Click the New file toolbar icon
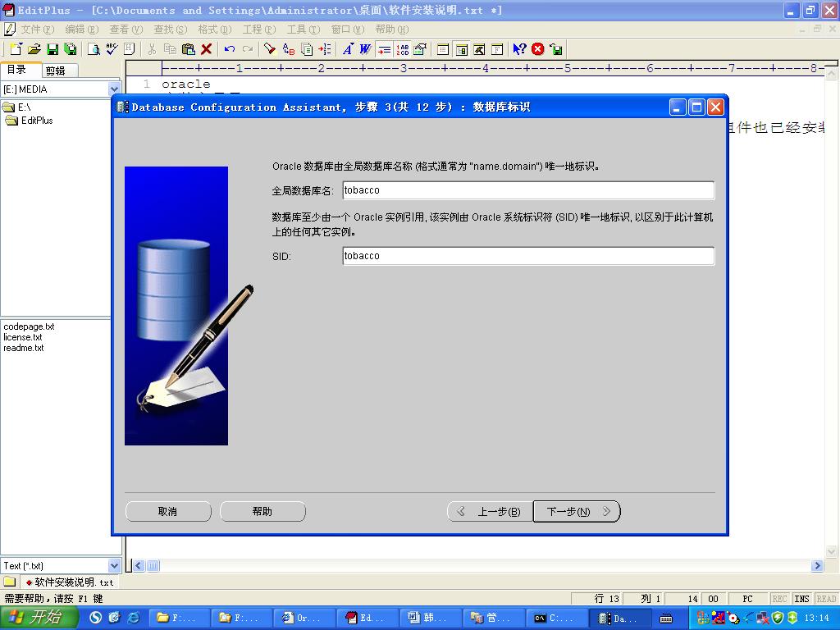 pos(16,49)
